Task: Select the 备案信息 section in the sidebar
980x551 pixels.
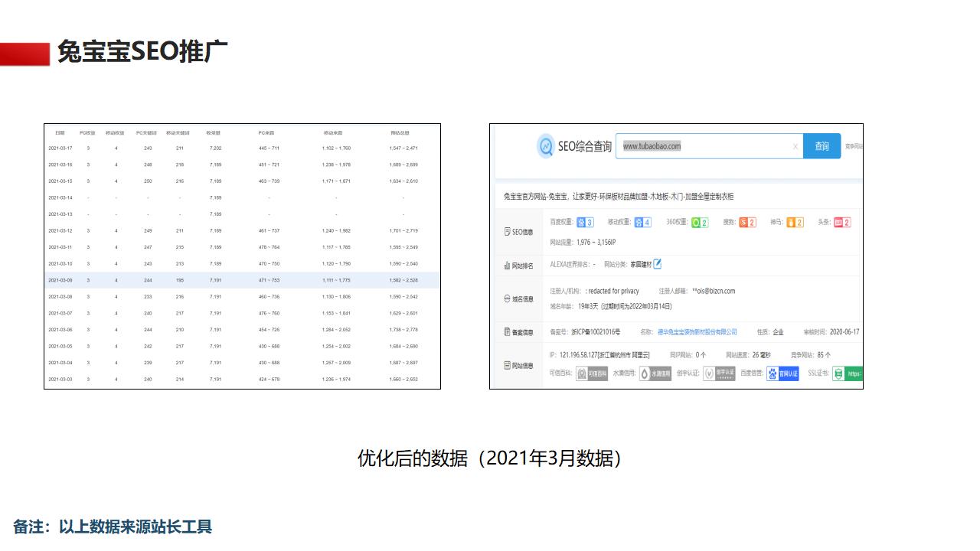Action: tap(521, 332)
